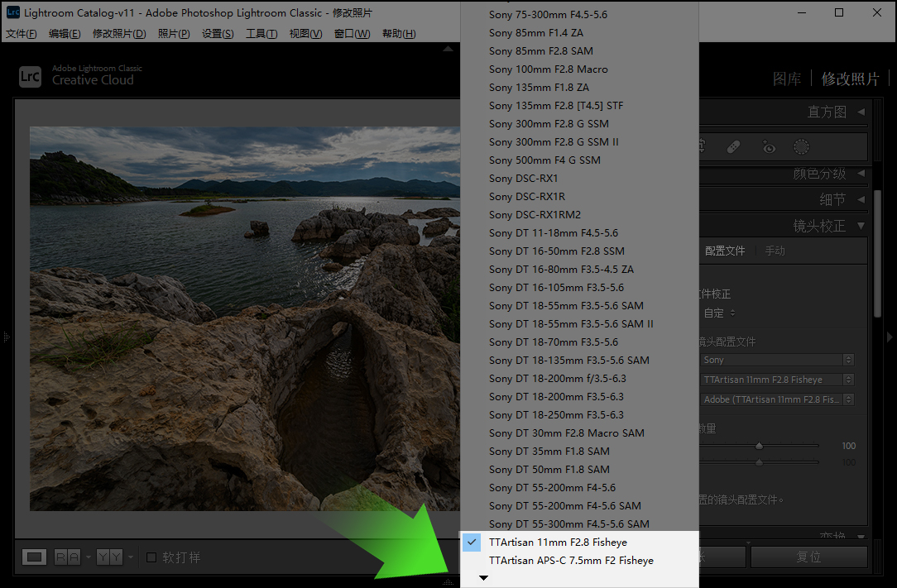Click the Lrc logo icon
The image size is (897, 588).
pos(30,76)
